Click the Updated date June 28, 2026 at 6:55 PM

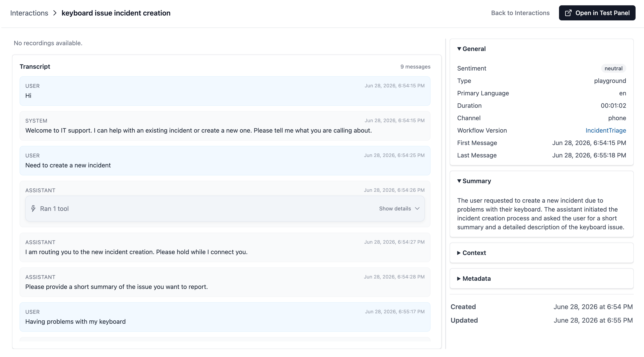593,320
